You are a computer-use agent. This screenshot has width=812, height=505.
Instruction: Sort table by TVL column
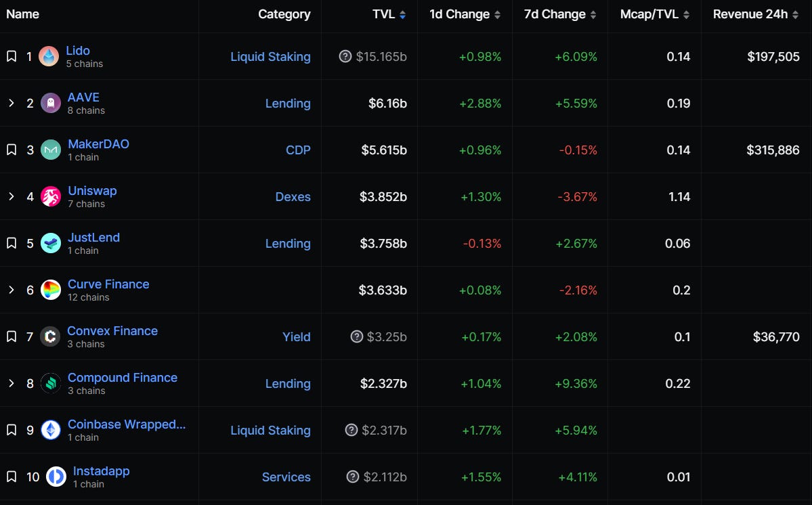click(389, 14)
